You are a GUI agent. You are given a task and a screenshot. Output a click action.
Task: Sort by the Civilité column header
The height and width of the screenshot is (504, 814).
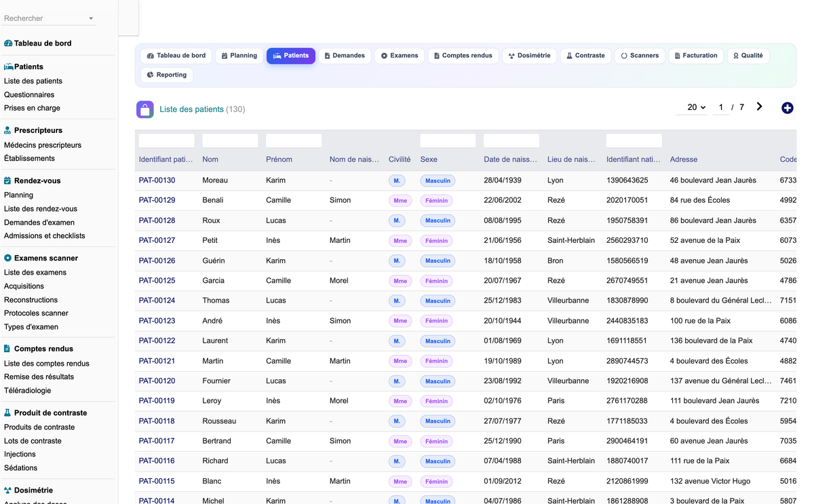click(x=400, y=159)
